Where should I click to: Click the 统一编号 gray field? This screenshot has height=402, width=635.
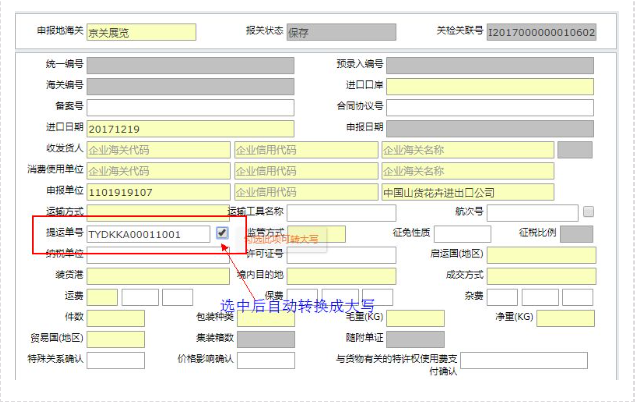[190, 66]
